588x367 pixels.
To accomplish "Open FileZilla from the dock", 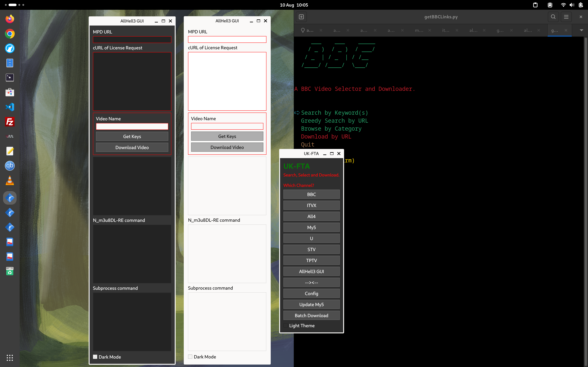I will click(x=10, y=122).
